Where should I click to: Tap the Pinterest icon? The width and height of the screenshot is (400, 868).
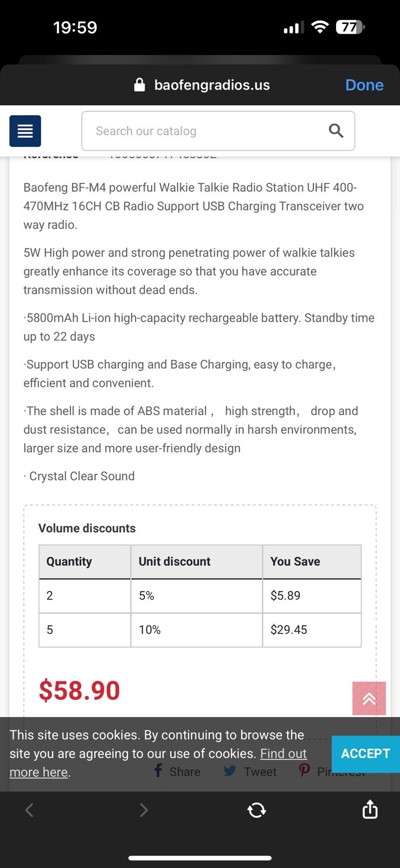(305, 770)
